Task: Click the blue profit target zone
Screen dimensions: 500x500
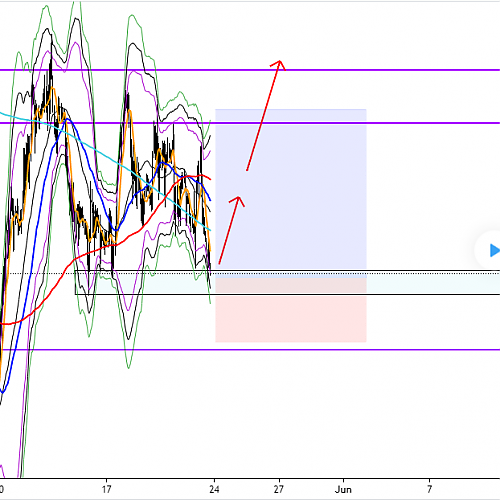Action: pyautogui.click(x=291, y=193)
